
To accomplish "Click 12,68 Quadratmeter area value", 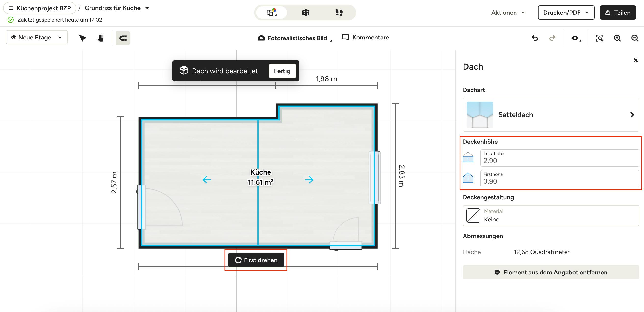I will pyautogui.click(x=541, y=252).
